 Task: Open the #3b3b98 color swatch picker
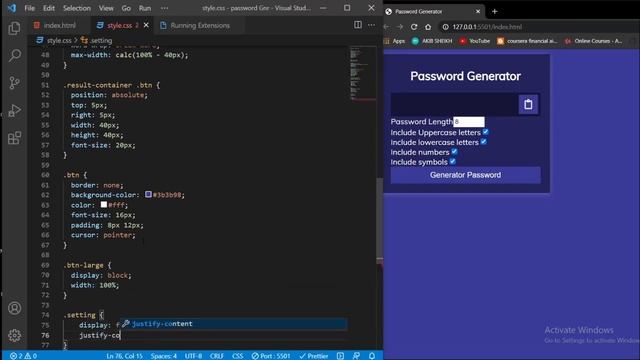[x=149, y=195]
